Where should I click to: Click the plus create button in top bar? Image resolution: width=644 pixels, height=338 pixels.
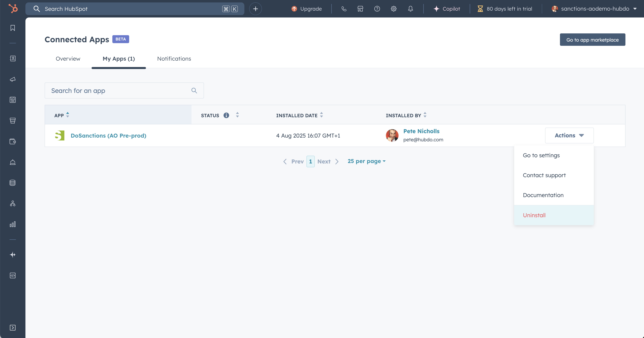click(255, 9)
